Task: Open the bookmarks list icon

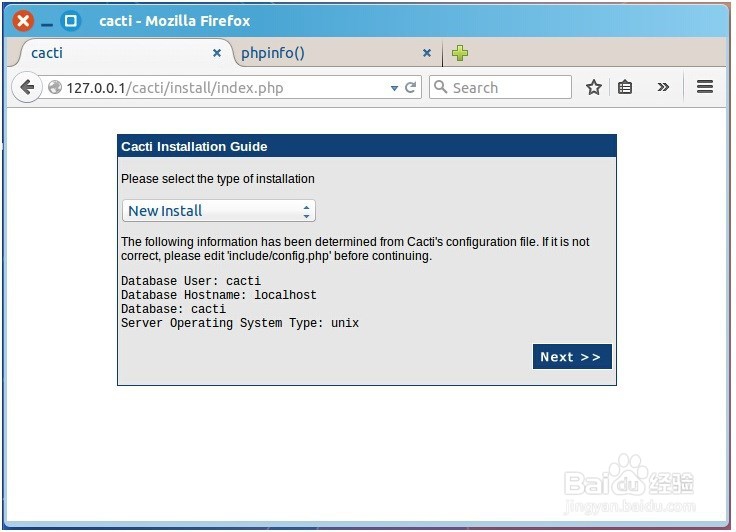Action: (x=625, y=87)
